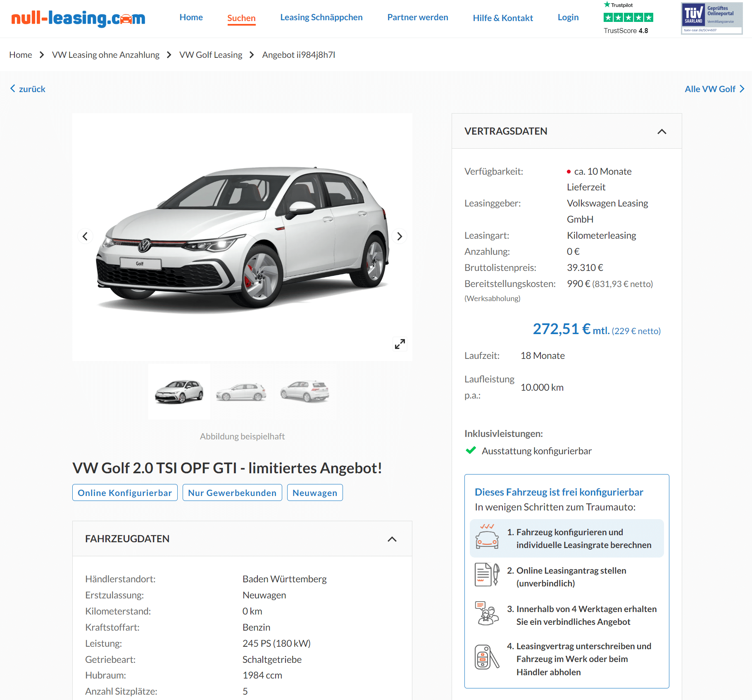
Task: Click the zurück back link
Action: [32, 89]
